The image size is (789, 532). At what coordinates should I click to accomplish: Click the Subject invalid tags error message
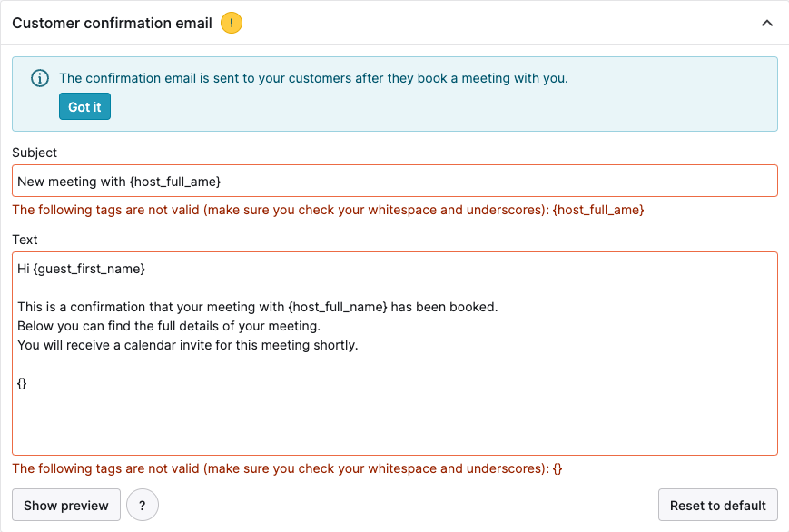(x=328, y=210)
